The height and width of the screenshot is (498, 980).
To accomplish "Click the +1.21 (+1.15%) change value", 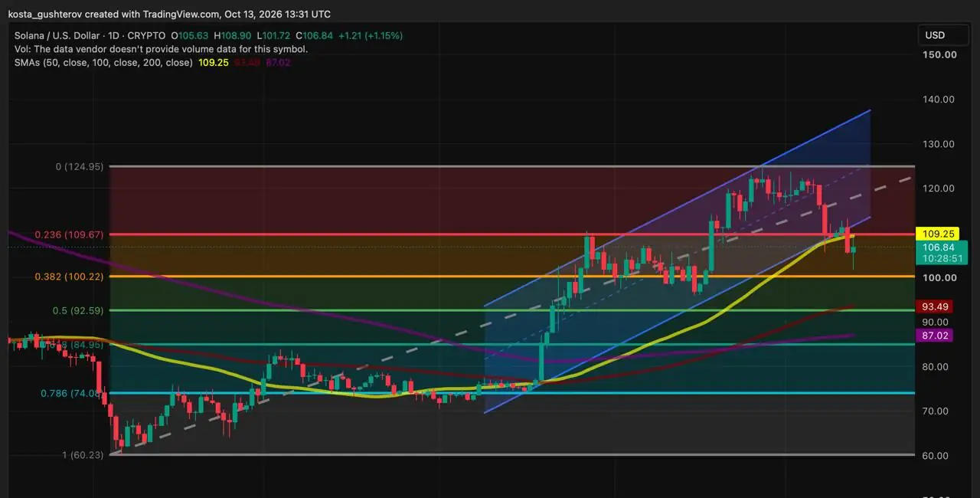I will pyautogui.click(x=371, y=35).
